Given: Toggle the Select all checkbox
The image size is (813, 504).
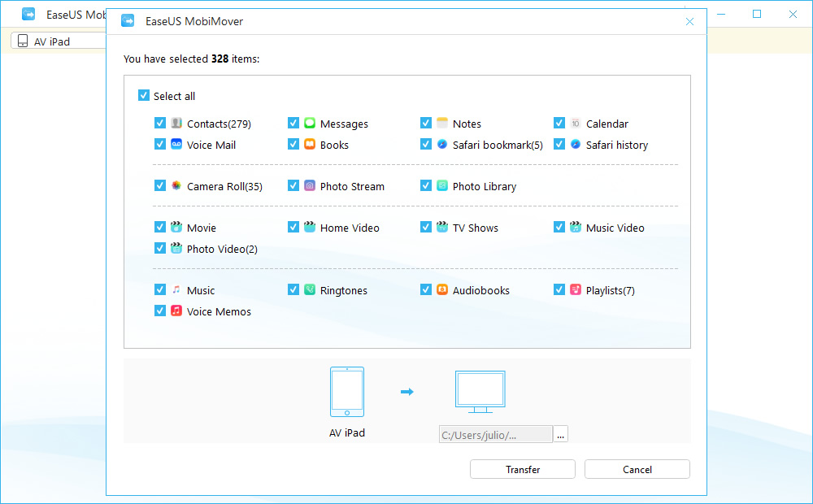Looking at the screenshot, I should tap(144, 95).
